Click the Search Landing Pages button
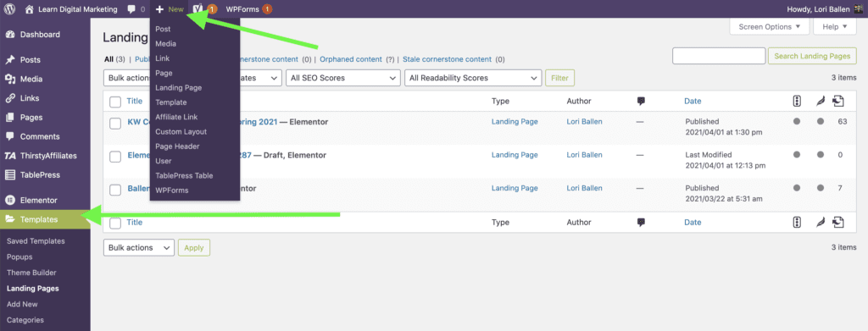868x331 pixels. click(x=812, y=56)
